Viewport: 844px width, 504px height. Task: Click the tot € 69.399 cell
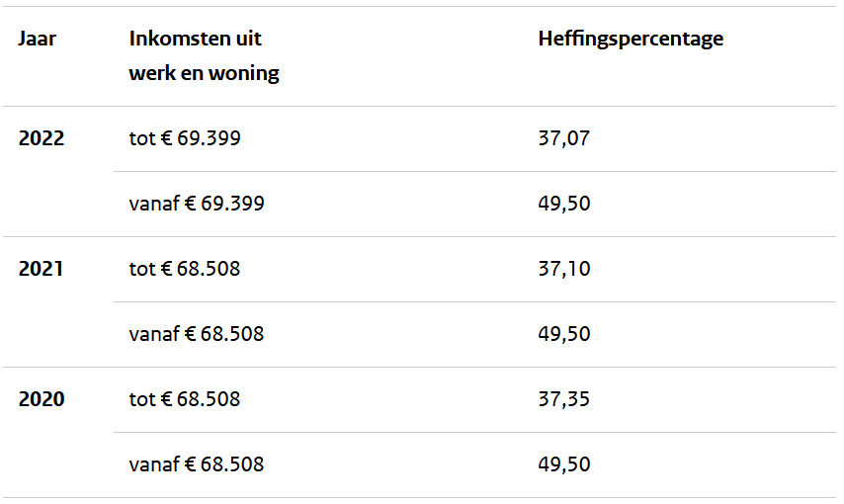coord(185,139)
